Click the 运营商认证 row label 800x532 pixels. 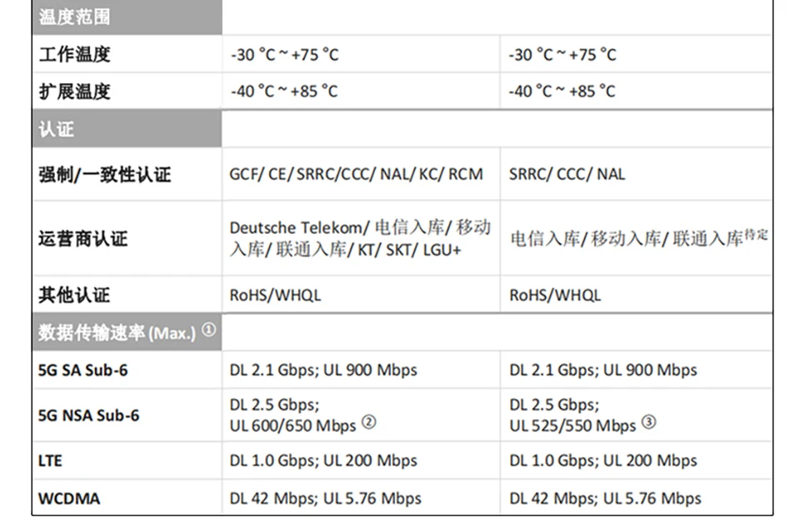coord(82,239)
